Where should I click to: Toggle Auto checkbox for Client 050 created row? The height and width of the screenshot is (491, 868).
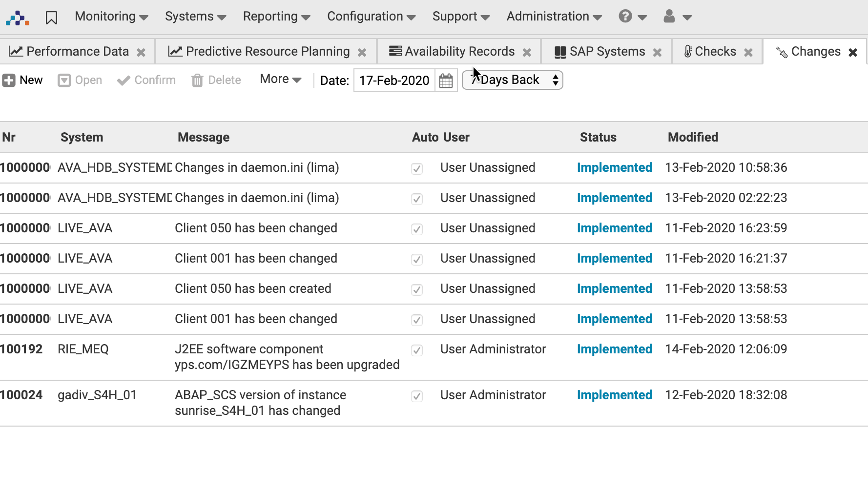417,289
